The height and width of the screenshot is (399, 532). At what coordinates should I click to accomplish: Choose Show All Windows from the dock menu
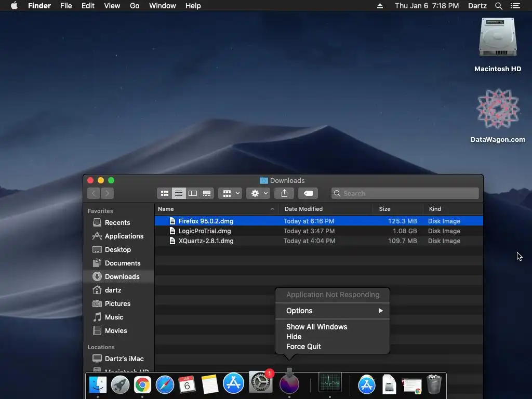pos(332,327)
